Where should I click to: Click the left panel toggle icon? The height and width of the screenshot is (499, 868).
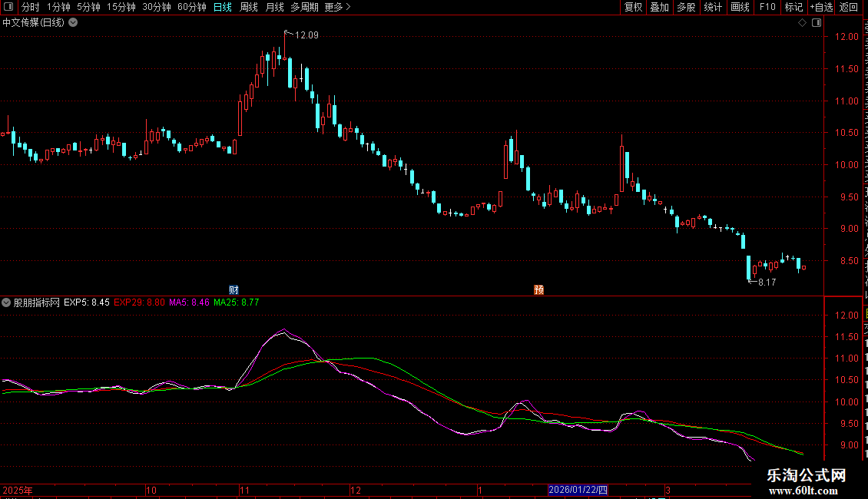tap(8, 7)
